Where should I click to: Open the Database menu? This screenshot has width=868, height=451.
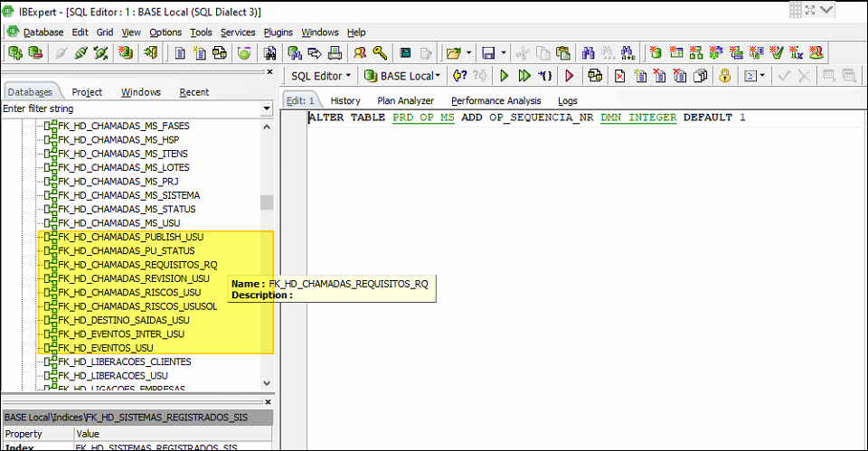[43, 33]
